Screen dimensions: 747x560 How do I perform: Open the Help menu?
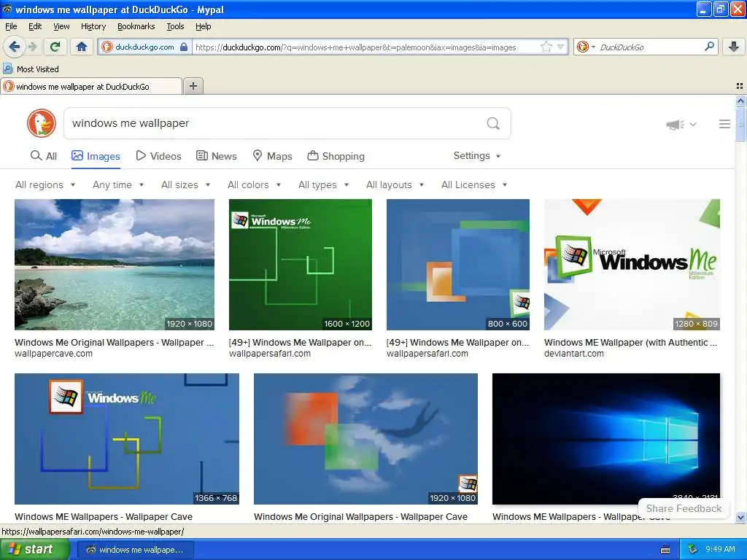tap(203, 26)
